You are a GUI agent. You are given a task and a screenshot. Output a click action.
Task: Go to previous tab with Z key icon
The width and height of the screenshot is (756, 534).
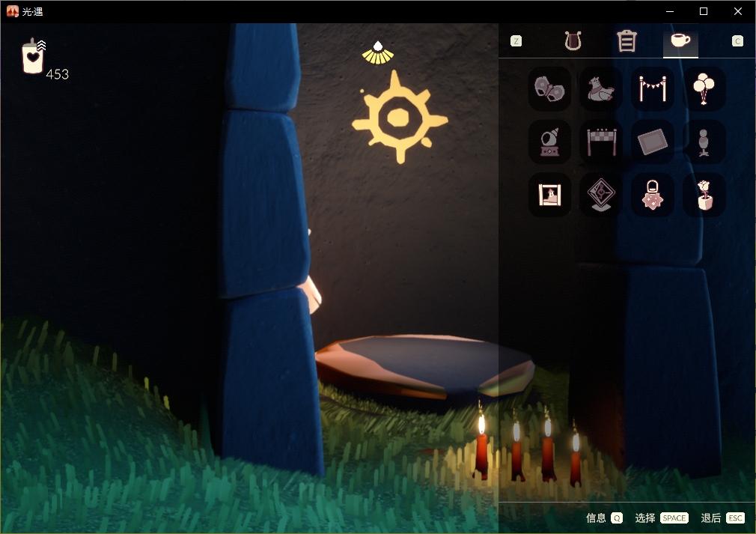(516, 41)
